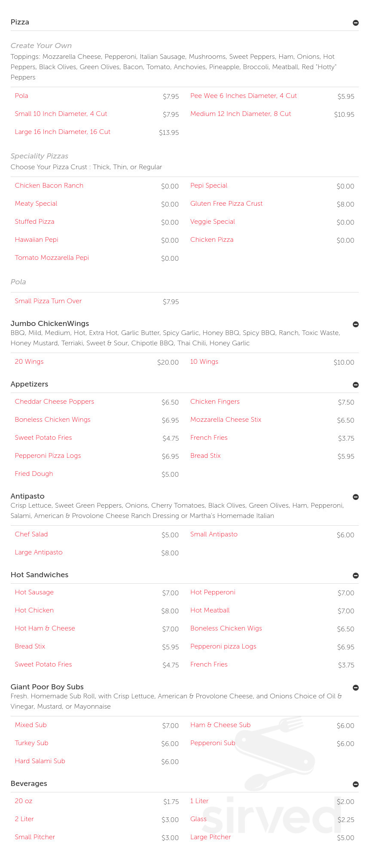
Task: Select the Small Pizza Turn Over item
Action: click(48, 301)
